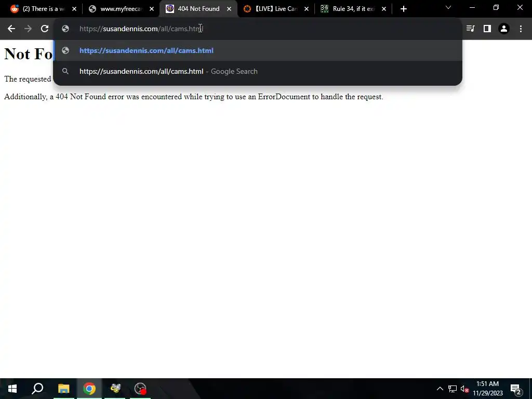This screenshot has height=399, width=532.
Task: Close the www.myfreecam tab
Action: click(x=152, y=9)
